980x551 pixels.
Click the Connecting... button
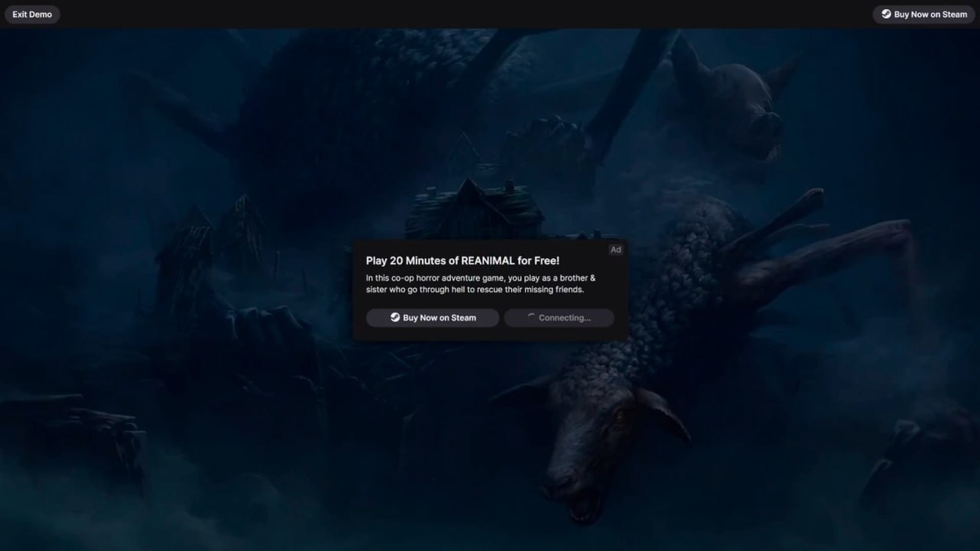[559, 318]
